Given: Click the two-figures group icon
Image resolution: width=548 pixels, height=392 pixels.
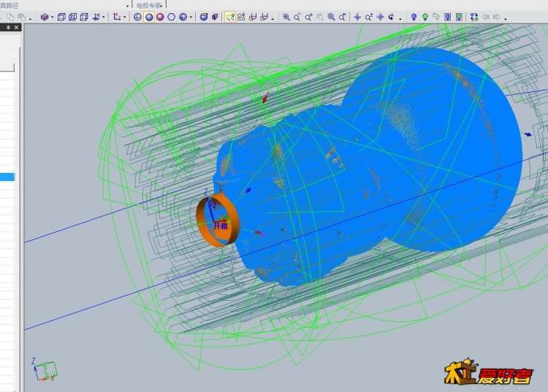Looking at the screenshot, I should tap(241, 17).
